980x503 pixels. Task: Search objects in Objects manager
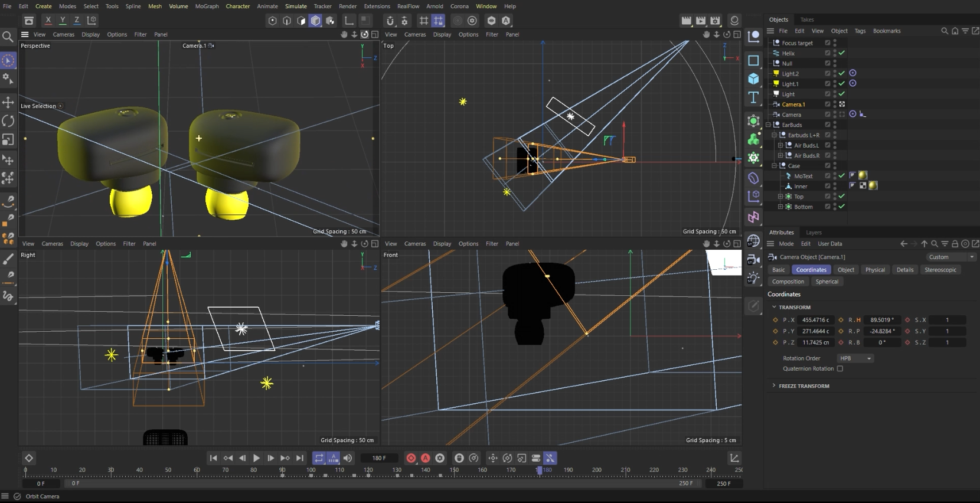(x=945, y=31)
